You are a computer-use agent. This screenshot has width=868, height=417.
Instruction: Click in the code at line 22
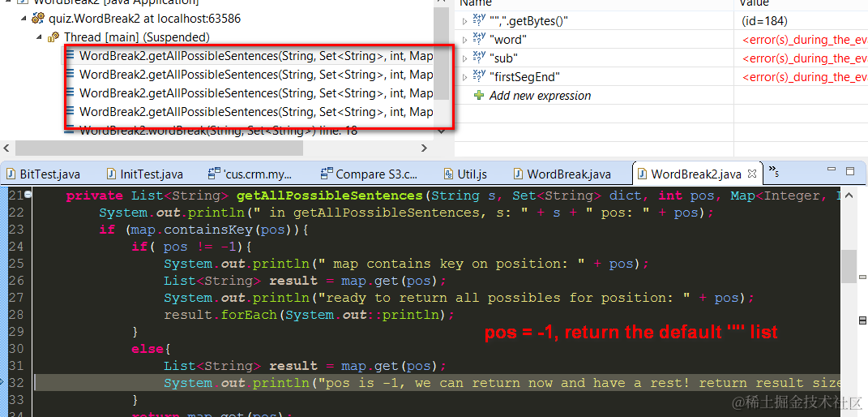(408, 213)
